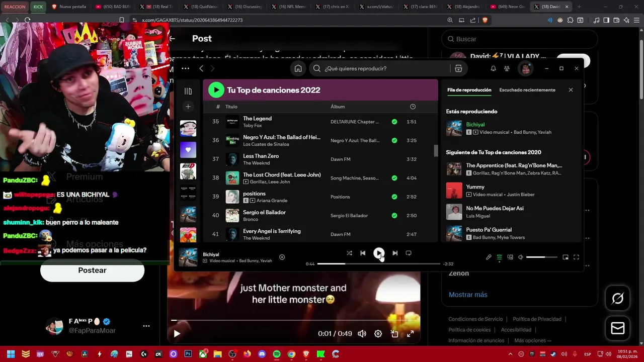The height and width of the screenshot is (362, 644).
Task: Toggle saved checkmark for positions
Action: (x=394, y=197)
